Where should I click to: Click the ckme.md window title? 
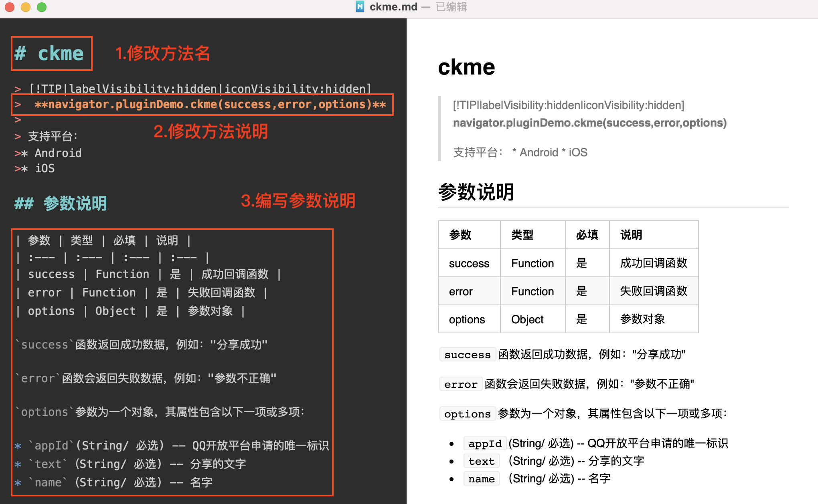pos(393,7)
